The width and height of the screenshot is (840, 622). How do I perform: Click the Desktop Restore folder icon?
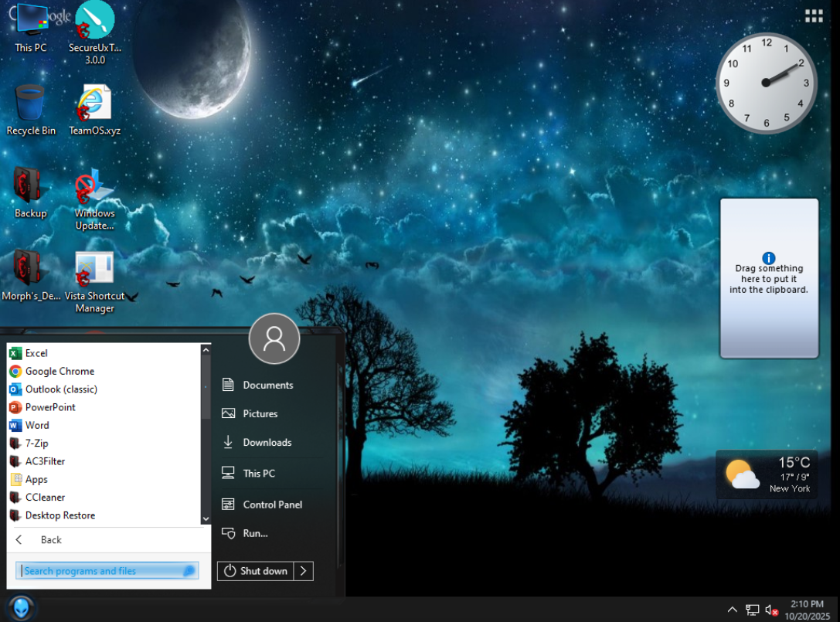coord(15,515)
